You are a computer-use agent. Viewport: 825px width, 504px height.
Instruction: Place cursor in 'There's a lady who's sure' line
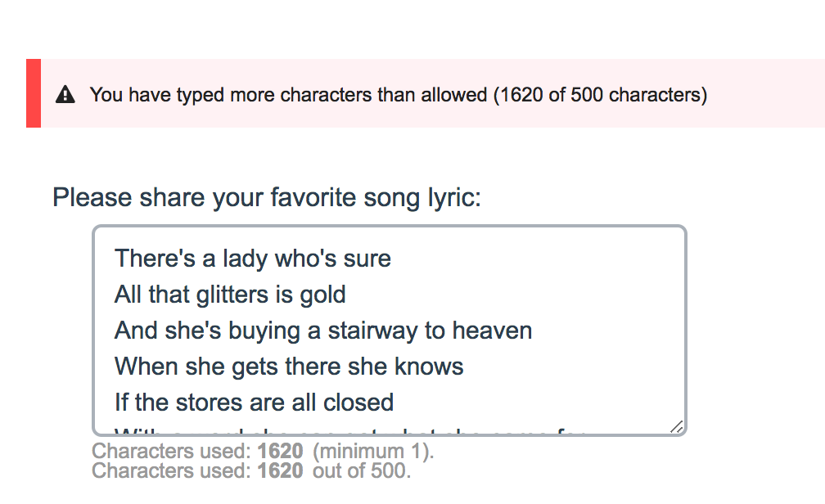pos(252,259)
